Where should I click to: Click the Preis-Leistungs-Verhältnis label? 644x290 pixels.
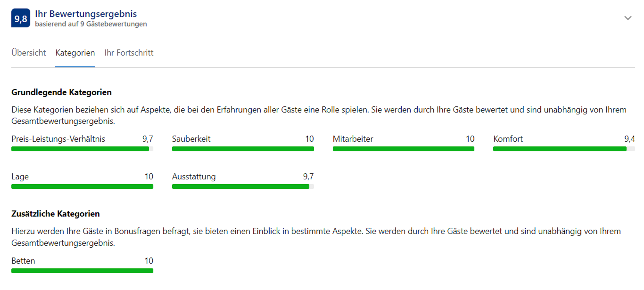[x=58, y=139]
